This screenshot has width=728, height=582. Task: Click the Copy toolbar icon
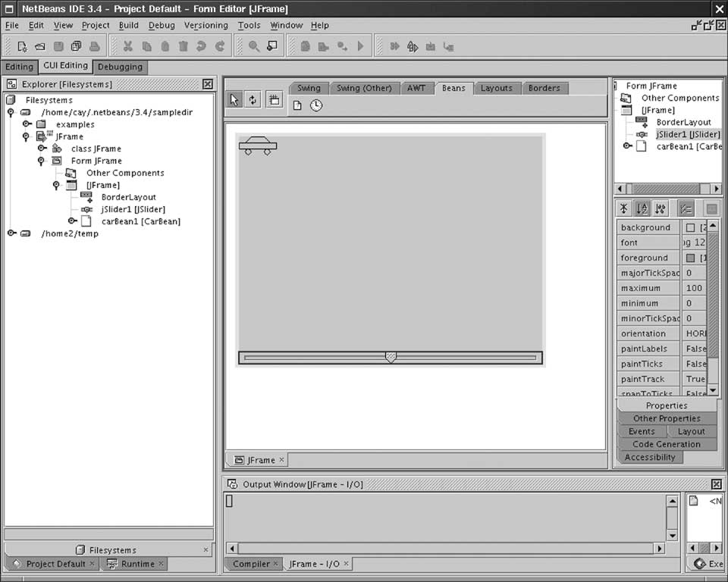(x=146, y=46)
